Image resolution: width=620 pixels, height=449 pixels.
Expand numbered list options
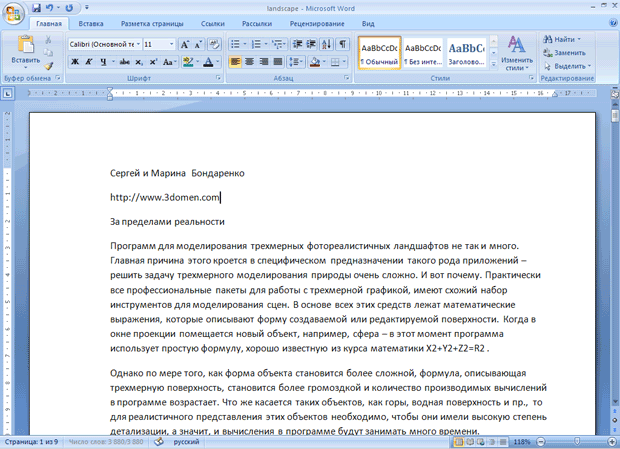tap(266, 44)
